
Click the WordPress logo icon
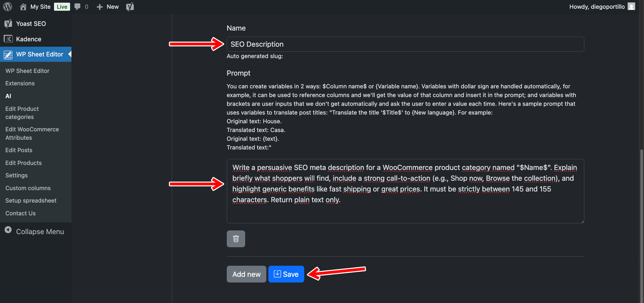[8, 7]
